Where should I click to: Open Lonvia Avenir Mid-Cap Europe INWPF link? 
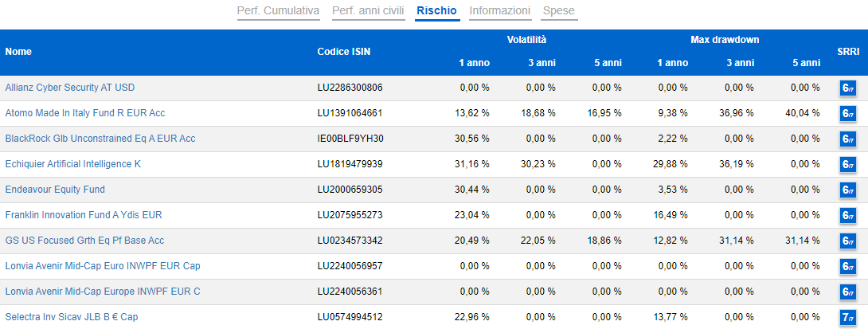103,292
